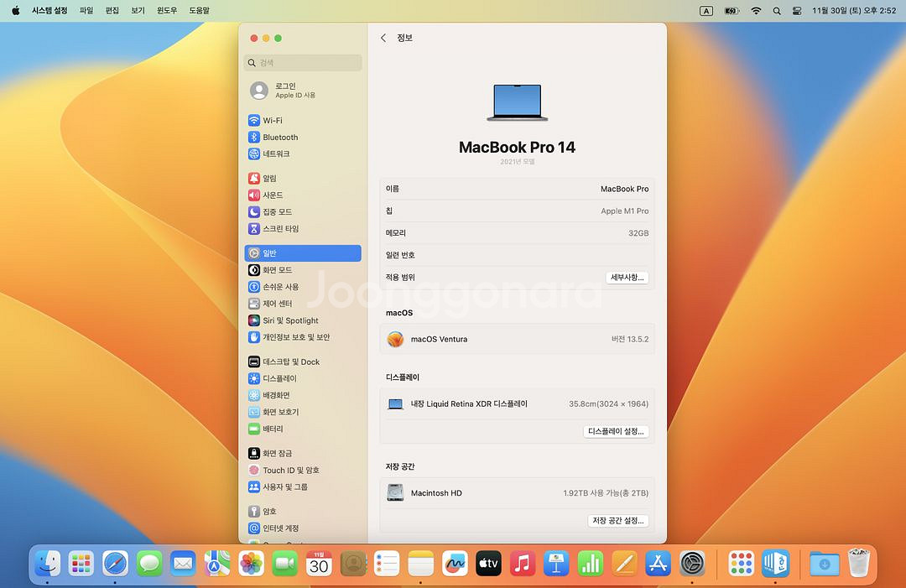Open 개인정보 보호 및 보안 settings
Screen dimensions: 906x588
pyautogui.click(x=303, y=336)
